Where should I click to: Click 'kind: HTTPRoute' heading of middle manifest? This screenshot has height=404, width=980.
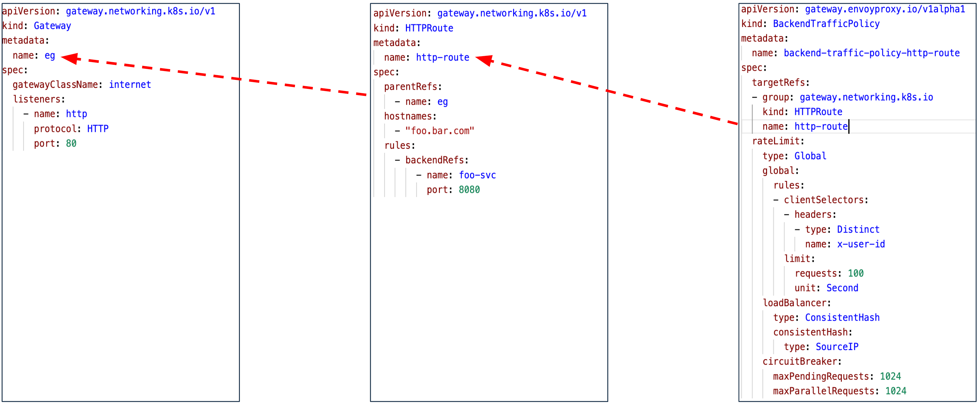pos(413,28)
